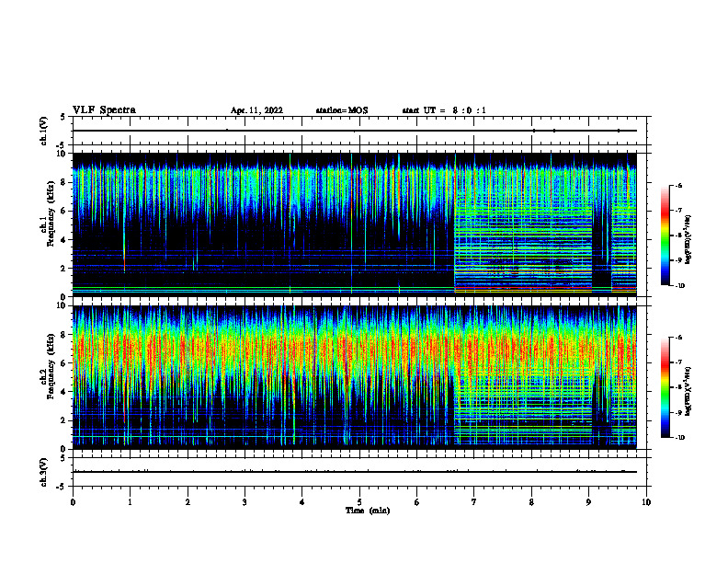This screenshot has width=728, height=563.
Task: Select the log(PSD) label beside ch.1 color bar
Action: (688, 240)
